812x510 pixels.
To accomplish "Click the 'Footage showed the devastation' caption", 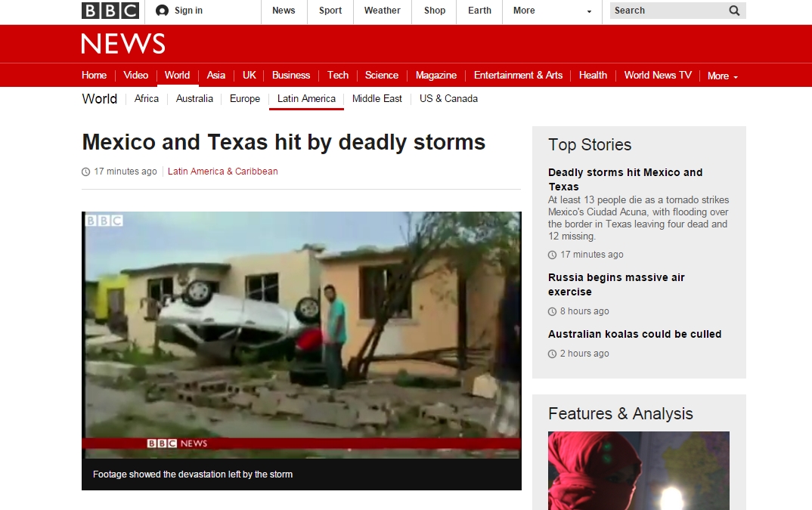I will (193, 474).
